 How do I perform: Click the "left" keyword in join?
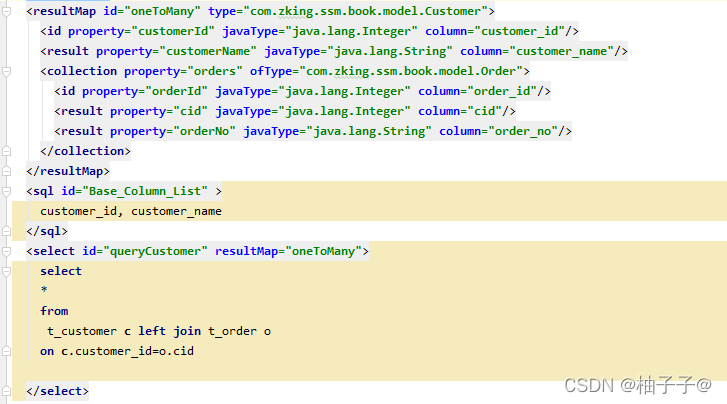pos(152,331)
